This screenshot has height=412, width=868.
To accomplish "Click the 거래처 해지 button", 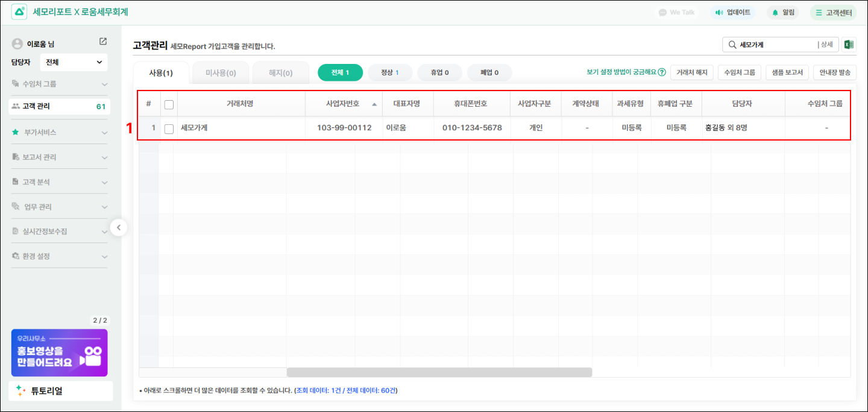I will click(691, 72).
